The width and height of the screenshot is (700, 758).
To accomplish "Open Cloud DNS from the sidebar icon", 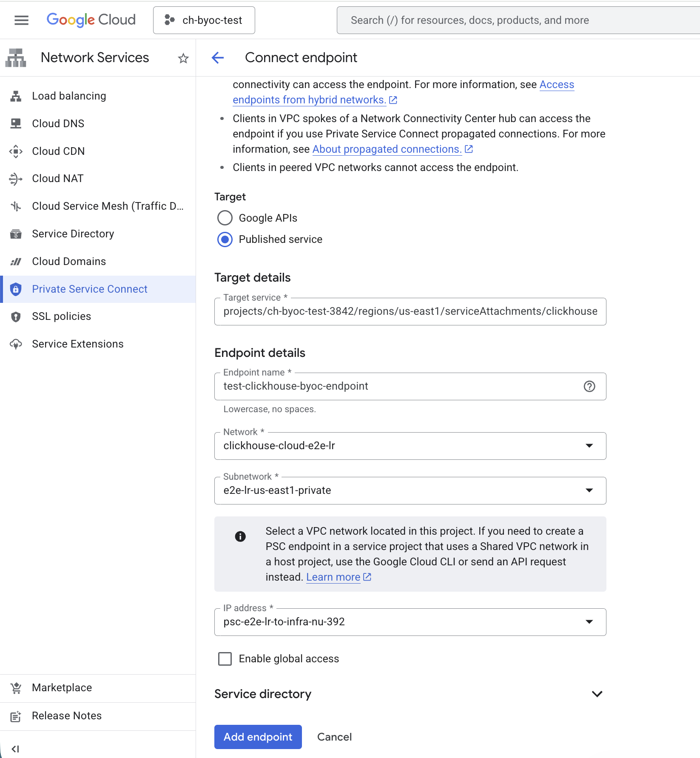I will pyautogui.click(x=16, y=123).
